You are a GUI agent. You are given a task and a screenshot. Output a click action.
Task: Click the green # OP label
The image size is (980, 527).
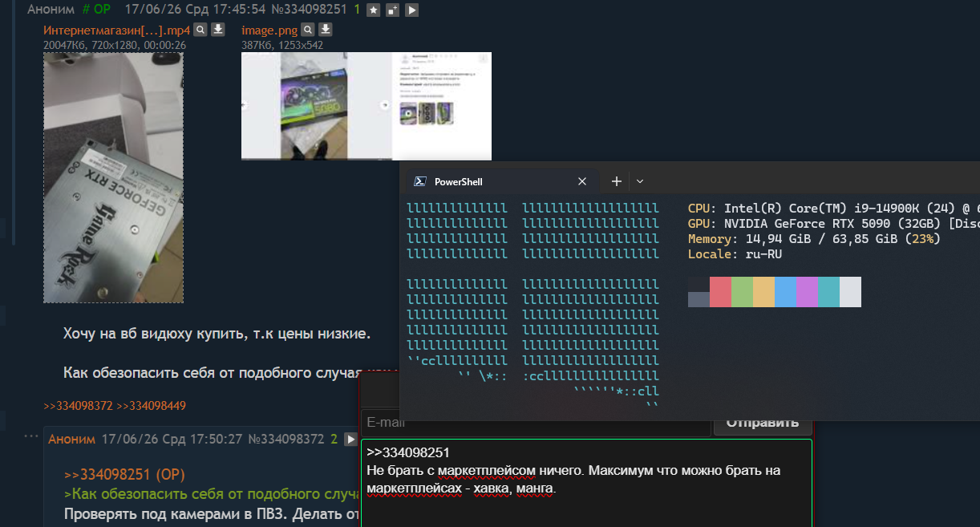click(97, 10)
